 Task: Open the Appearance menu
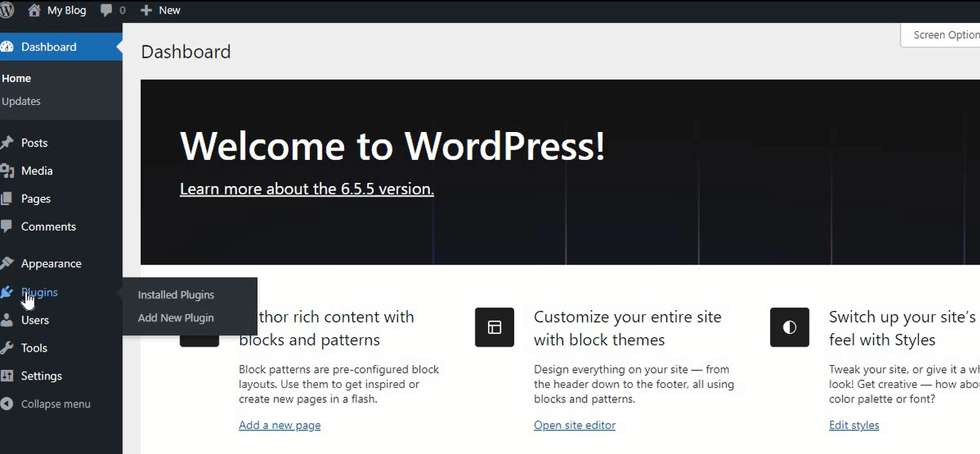pyautogui.click(x=52, y=264)
